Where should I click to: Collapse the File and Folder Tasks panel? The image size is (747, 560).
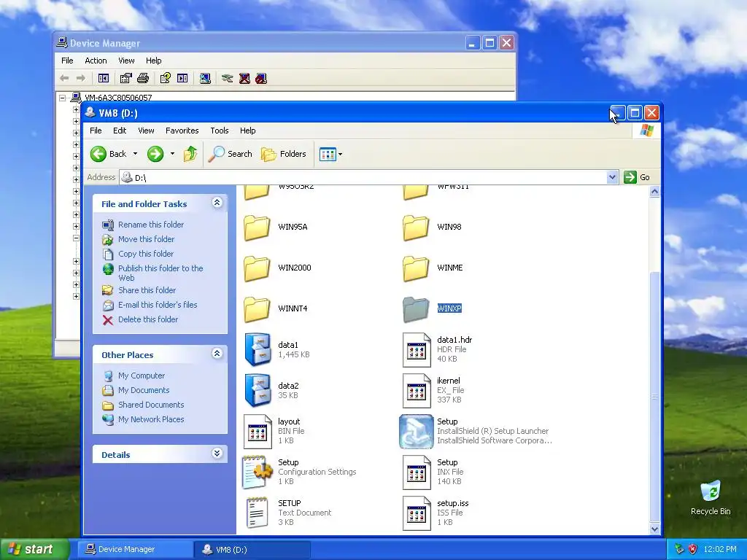click(x=217, y=203)
